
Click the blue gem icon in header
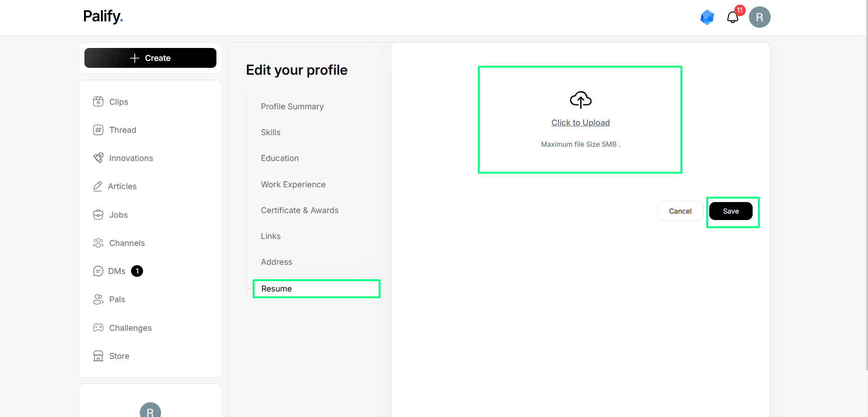pyautogui.click(x=707, y=18)
